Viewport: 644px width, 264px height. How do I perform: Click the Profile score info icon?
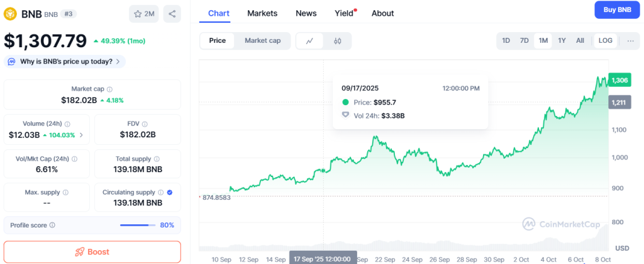point(52,225)
